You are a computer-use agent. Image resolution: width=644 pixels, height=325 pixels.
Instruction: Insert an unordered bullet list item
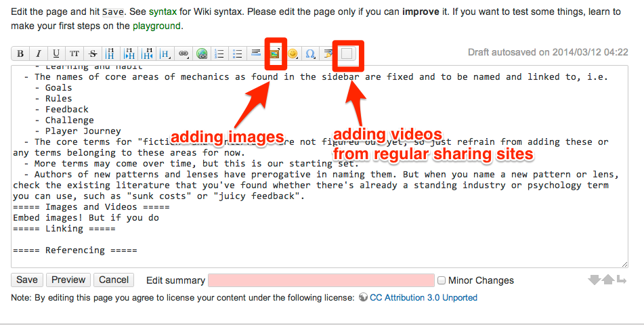coord(238,53)
